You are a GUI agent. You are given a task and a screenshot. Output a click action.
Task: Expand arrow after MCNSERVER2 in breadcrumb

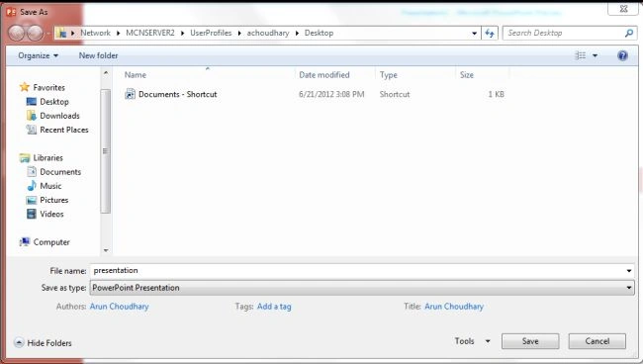pos(182,33)
